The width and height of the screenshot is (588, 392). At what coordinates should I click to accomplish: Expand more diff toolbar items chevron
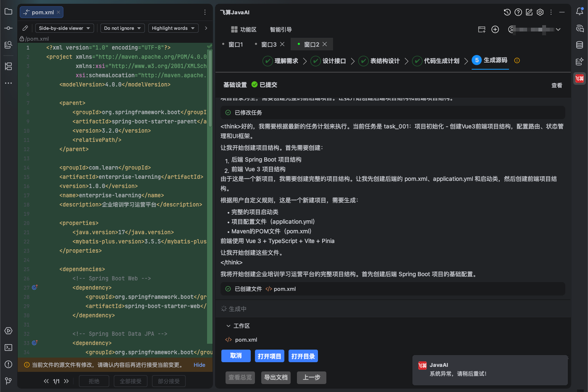click(x=206, y=28)
